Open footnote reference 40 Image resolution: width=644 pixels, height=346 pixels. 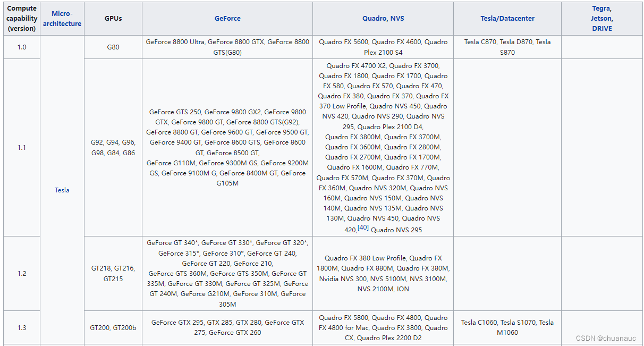[x=363, y=227]
